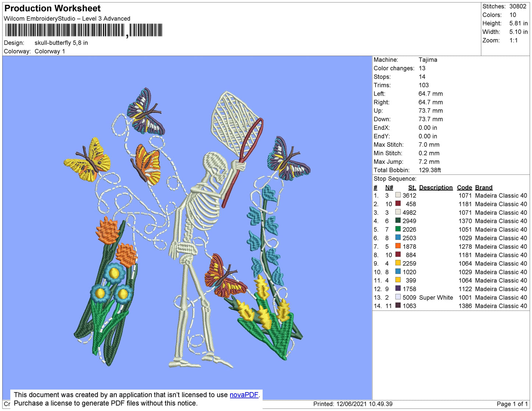Click the Super White description text
The width and height of the screenshot is (532, 411).
click(x=436, y=297)
